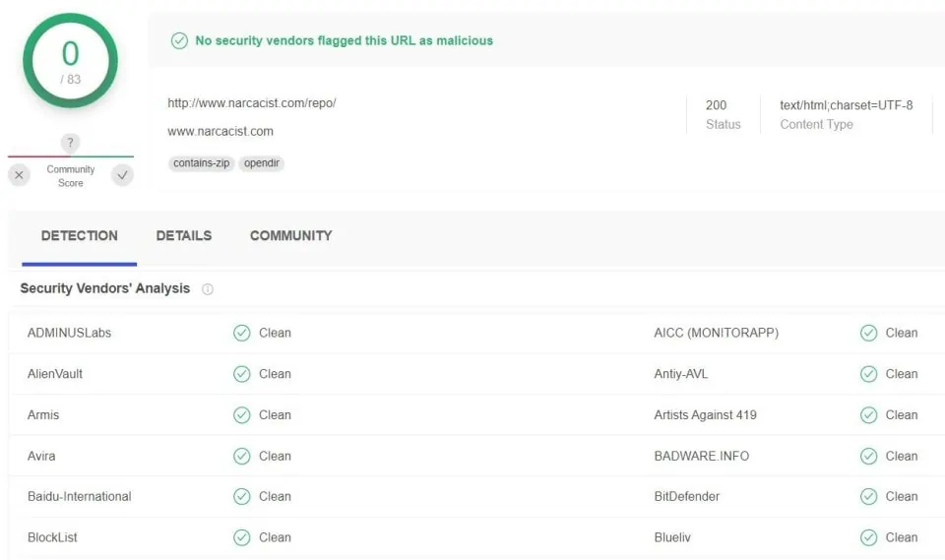Click the Clean result text for BitDefender
The width and height of the screenshot is (945, 560).
point(902,496)
